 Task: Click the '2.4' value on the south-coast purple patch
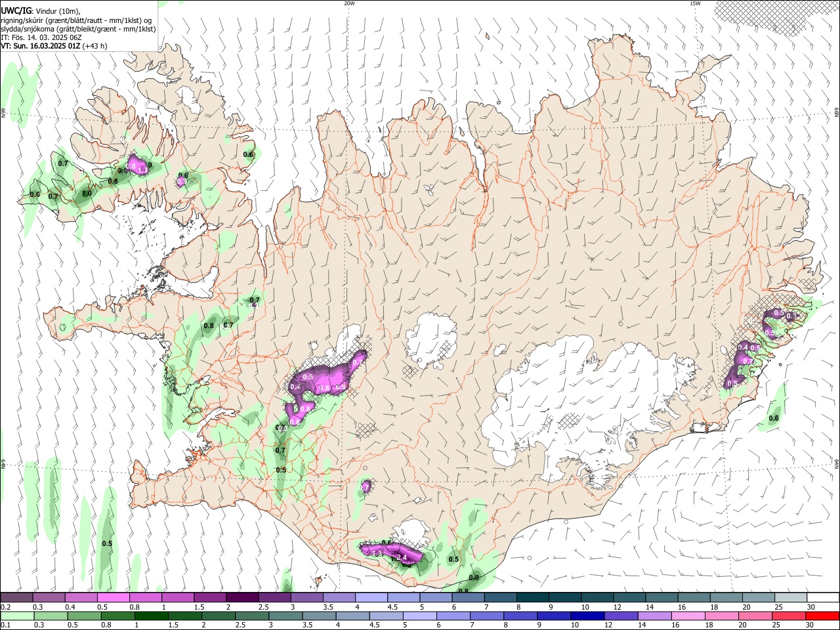[x=402, y=558]
